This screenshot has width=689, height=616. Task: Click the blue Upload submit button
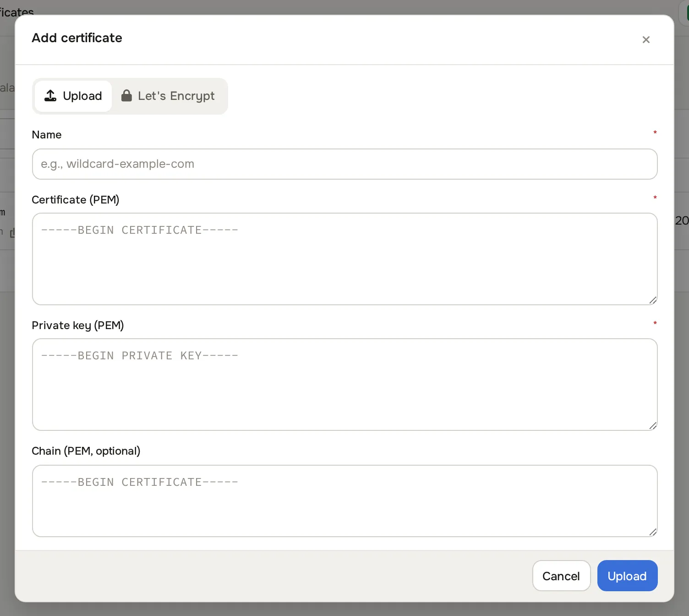[x=627, y=576]
